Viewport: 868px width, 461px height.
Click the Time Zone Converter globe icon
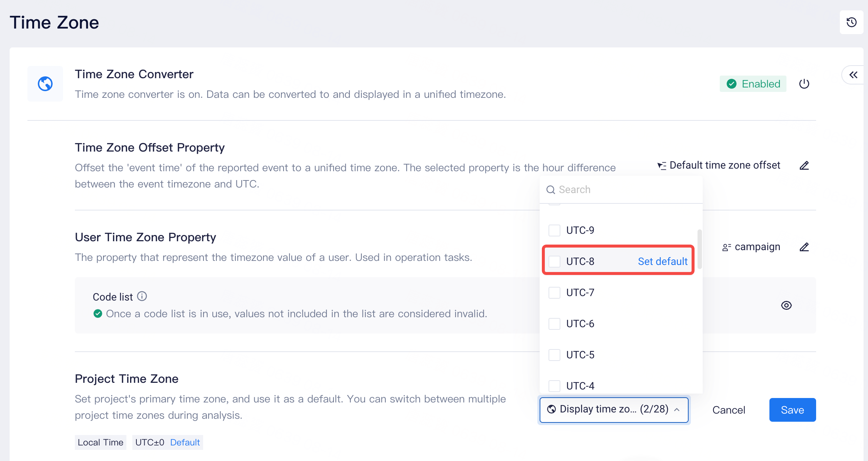(45, 84)
